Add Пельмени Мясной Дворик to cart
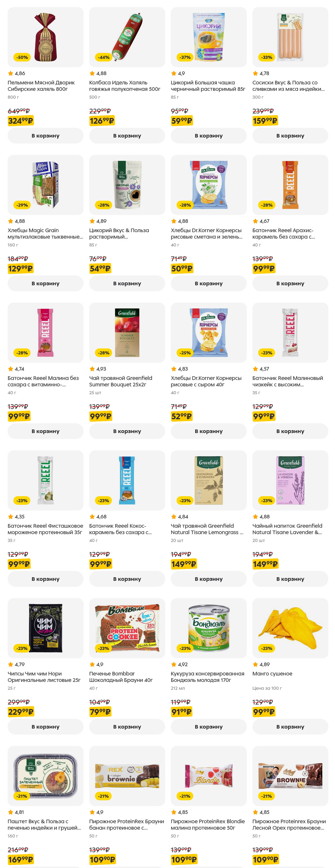This screenshot has width=335, height=868. click(x=45, y=136)
